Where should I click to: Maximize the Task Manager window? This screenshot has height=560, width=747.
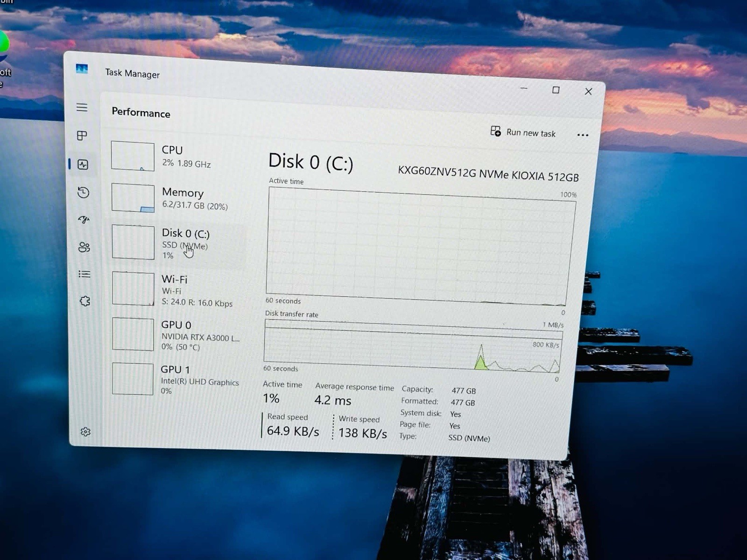(x=556, y=90)
